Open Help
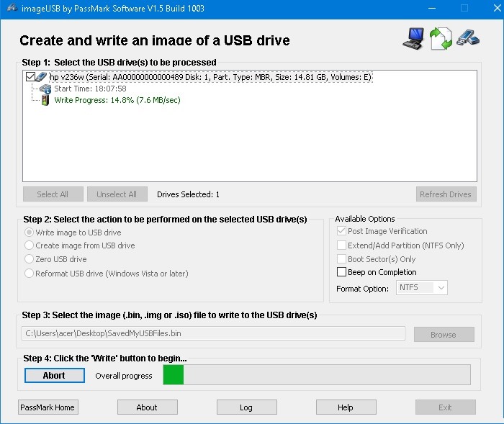The image size is (504, 424). click(x=346, y=407)
